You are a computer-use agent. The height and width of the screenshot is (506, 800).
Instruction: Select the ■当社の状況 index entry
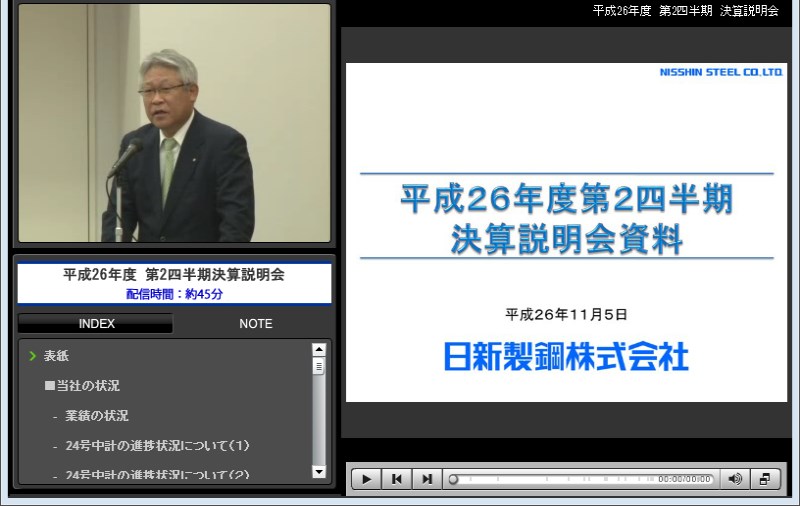coord(82,386)
